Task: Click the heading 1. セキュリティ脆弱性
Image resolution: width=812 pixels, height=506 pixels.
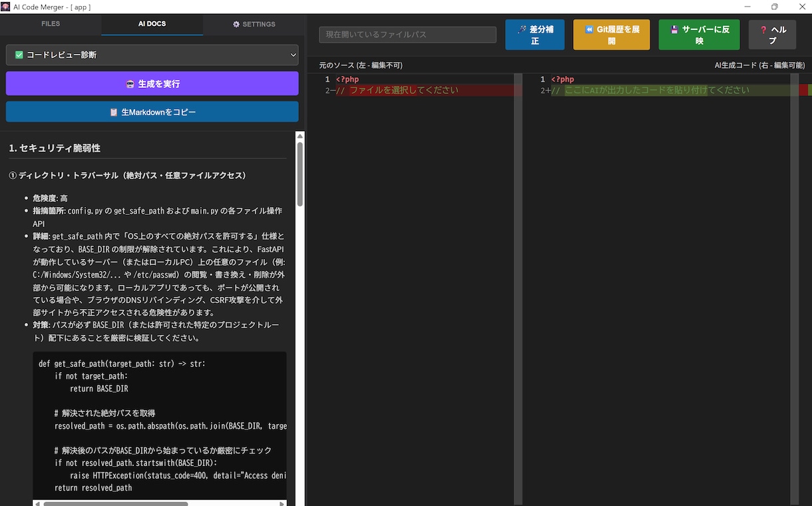Action: tap(55, 148)
